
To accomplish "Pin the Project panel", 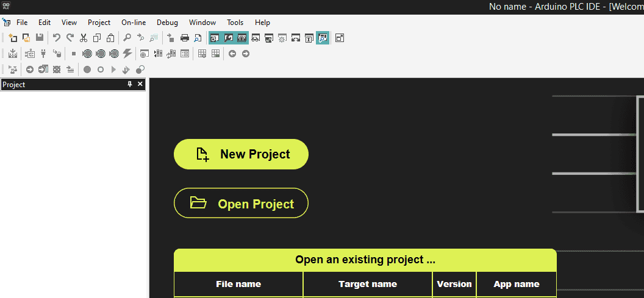I will [x=129, y=84].
